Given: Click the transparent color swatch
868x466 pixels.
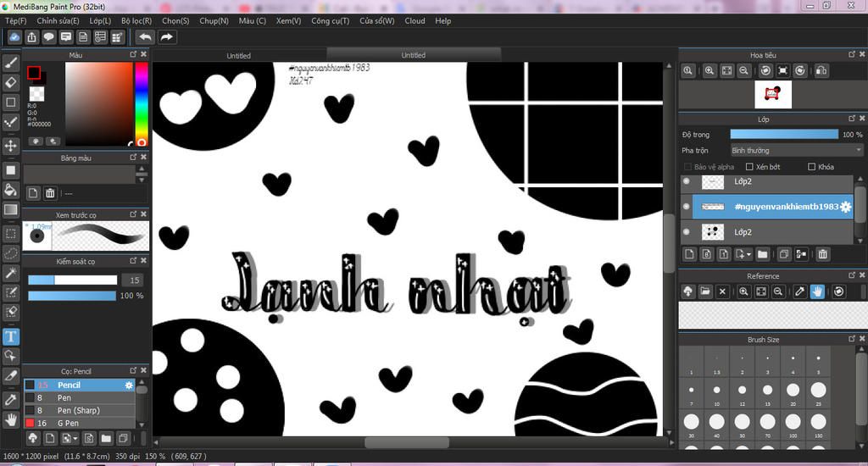Looking at the screenshot, I should pos(36,93).
